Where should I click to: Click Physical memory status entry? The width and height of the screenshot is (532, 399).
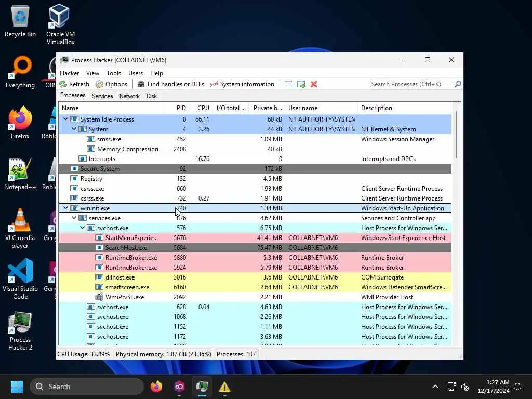point(164,354)
